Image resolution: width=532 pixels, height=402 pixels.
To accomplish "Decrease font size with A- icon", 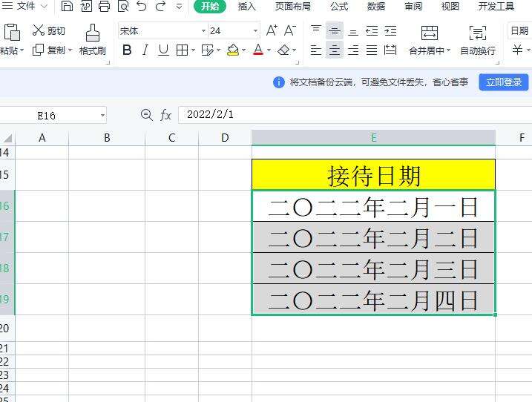I will (x=290, y=30).
